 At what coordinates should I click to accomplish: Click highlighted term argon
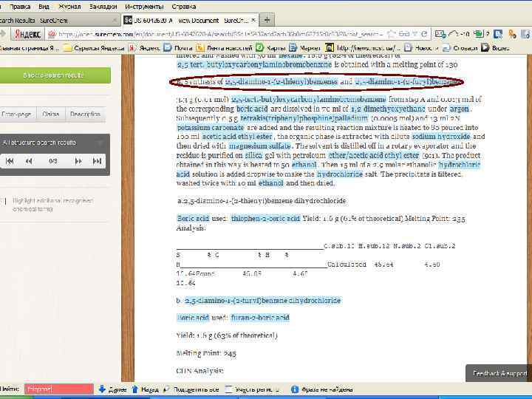(x=460, y=109)
